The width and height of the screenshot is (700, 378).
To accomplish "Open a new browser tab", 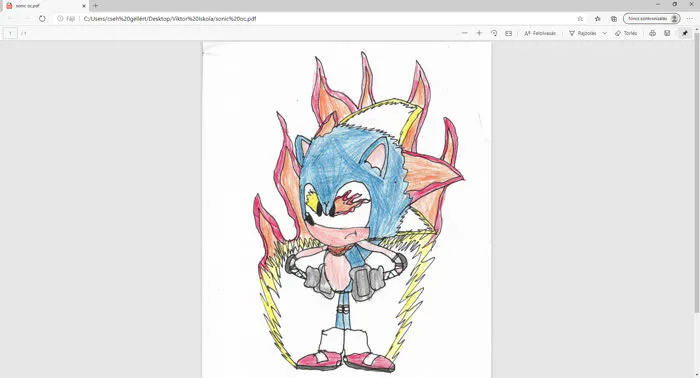I will click(95, 6).
